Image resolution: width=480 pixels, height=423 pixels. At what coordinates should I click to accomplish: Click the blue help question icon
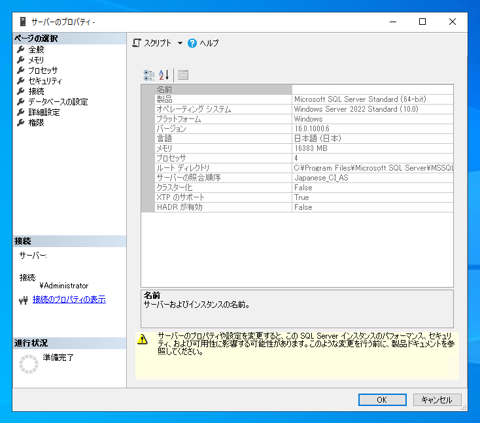(x=192, y=43)
